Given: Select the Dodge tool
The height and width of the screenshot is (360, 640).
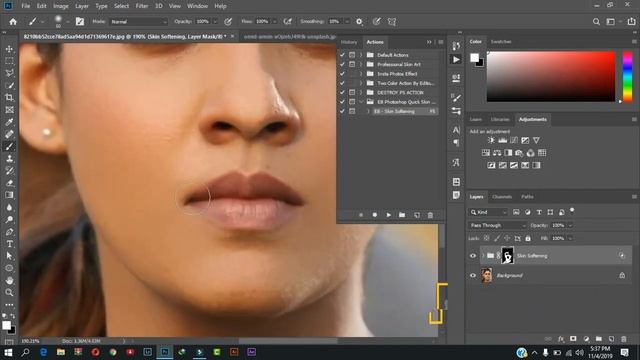Looking at the screenshot, I should click(x=9, y=220).
